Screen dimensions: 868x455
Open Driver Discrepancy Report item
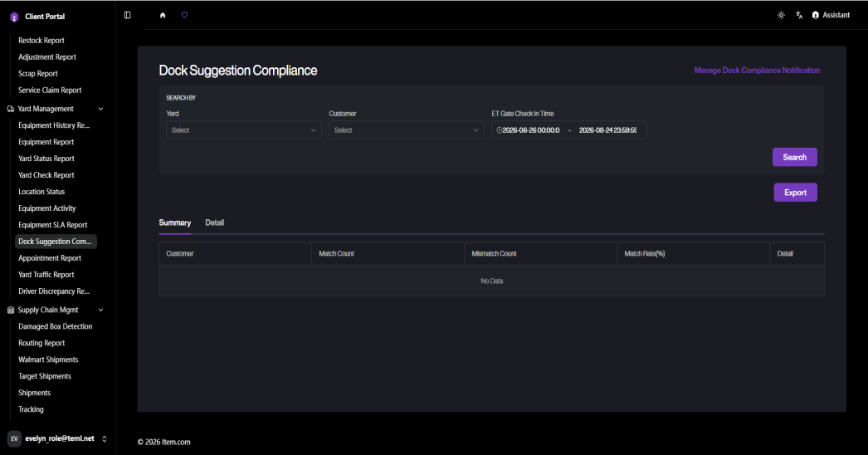[x=56, y=291]
